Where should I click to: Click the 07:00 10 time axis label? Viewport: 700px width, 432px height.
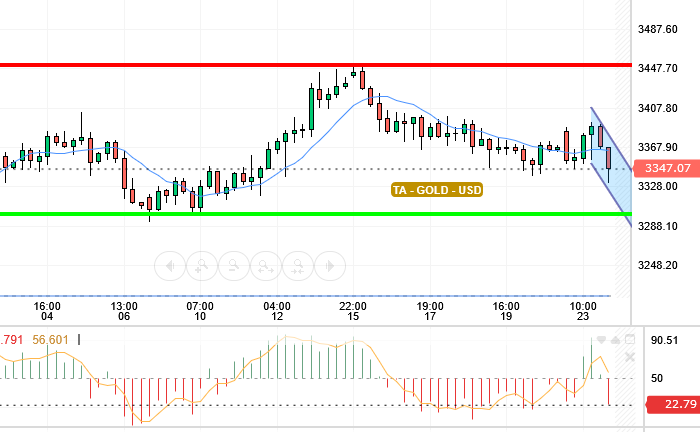tap(200, 312)
